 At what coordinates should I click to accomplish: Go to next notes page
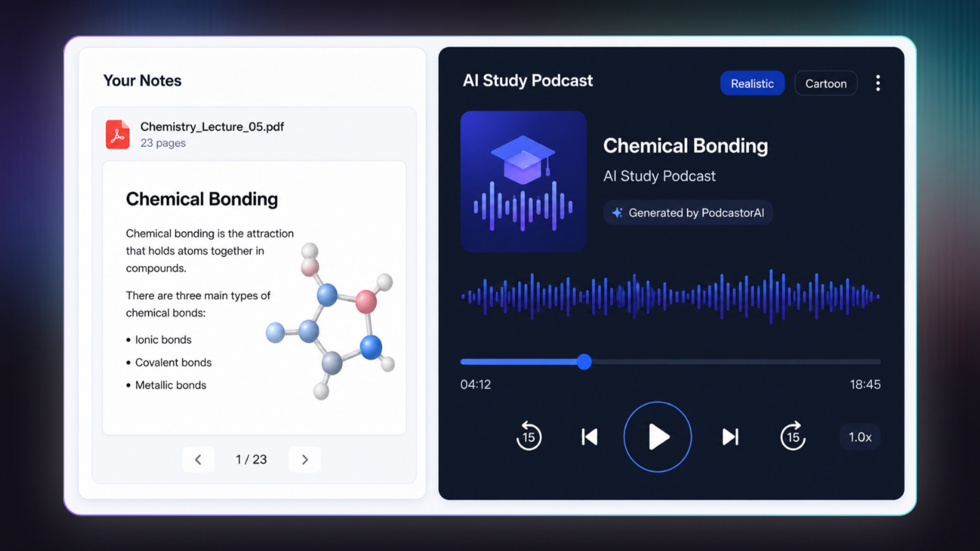(304, 459)
